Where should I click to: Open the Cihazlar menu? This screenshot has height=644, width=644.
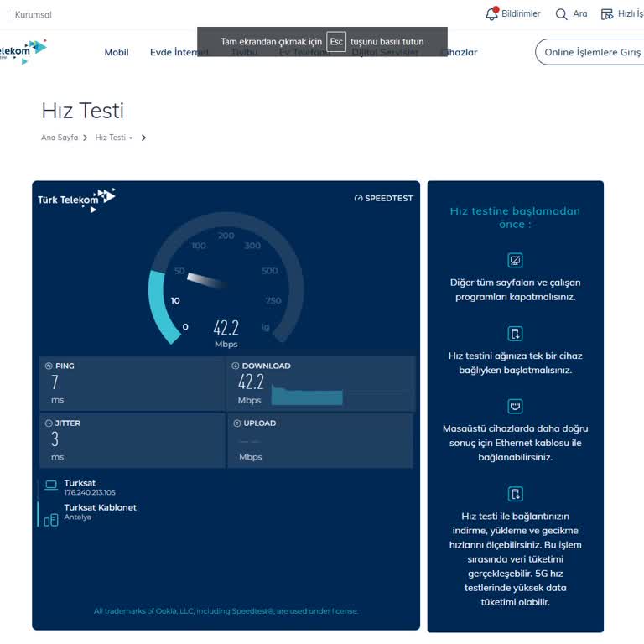tap(460, 52)
